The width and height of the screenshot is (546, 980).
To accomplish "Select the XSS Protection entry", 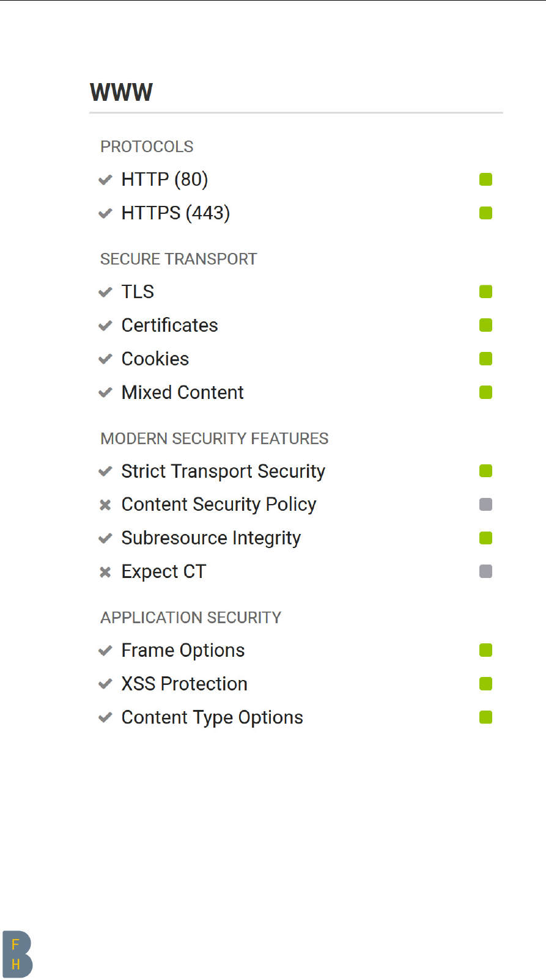I will tap(184, 684).
